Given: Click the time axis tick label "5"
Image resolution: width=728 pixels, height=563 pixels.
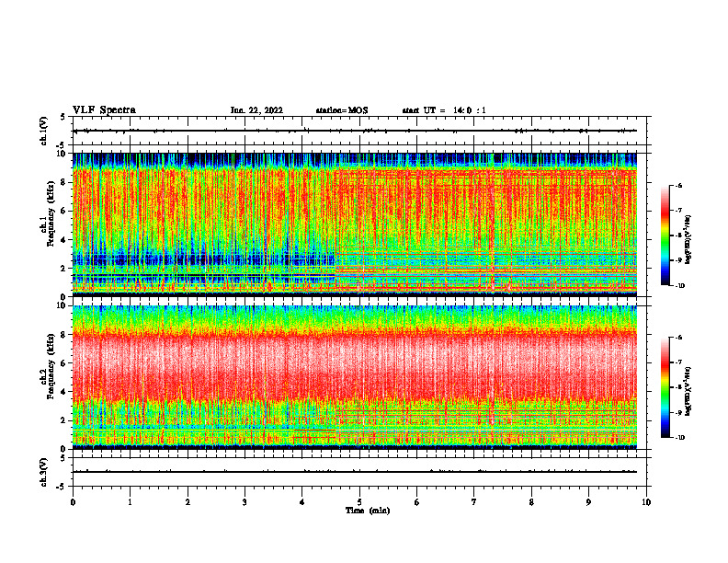Looking at the screenshot, I should (x=359, y=502).
